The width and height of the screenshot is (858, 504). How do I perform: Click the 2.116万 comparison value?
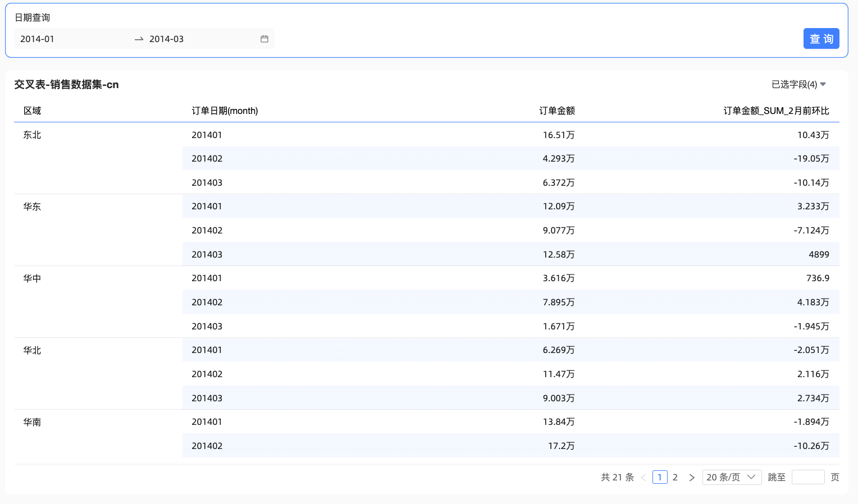coord(813,374)
